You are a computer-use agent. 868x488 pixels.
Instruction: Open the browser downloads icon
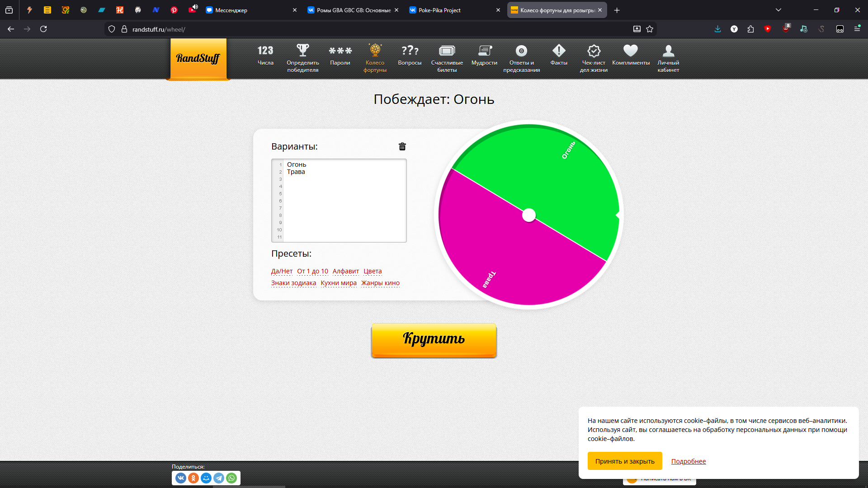pyautogui.click(x=717, y=29)
